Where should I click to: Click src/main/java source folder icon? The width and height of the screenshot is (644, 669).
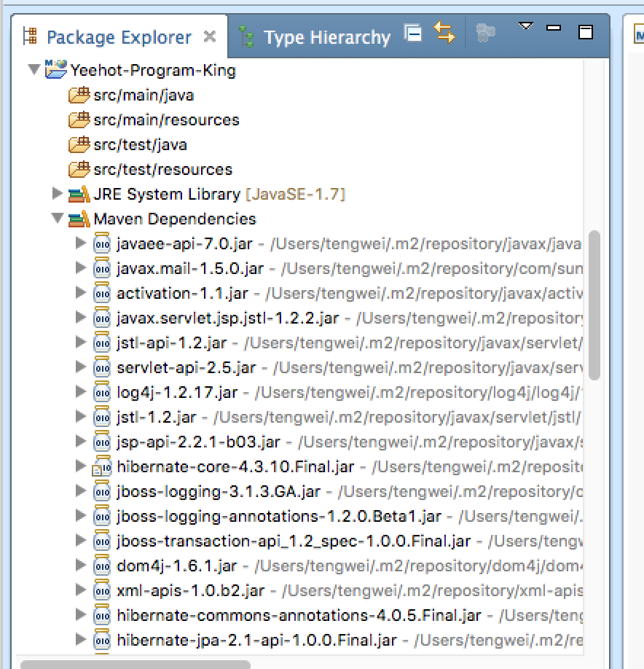pyautogui.click(x=79, y=95)
